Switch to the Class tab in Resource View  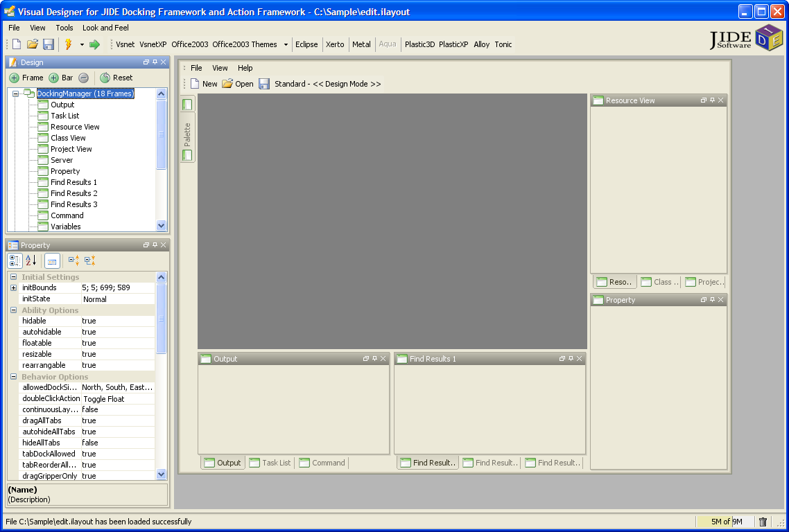coord(659,282)
